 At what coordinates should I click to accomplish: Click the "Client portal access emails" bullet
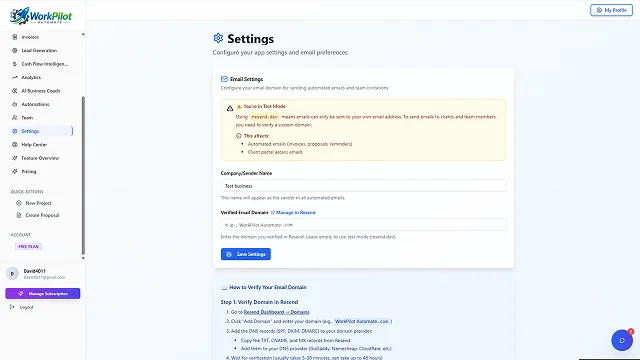coord(275,152)
